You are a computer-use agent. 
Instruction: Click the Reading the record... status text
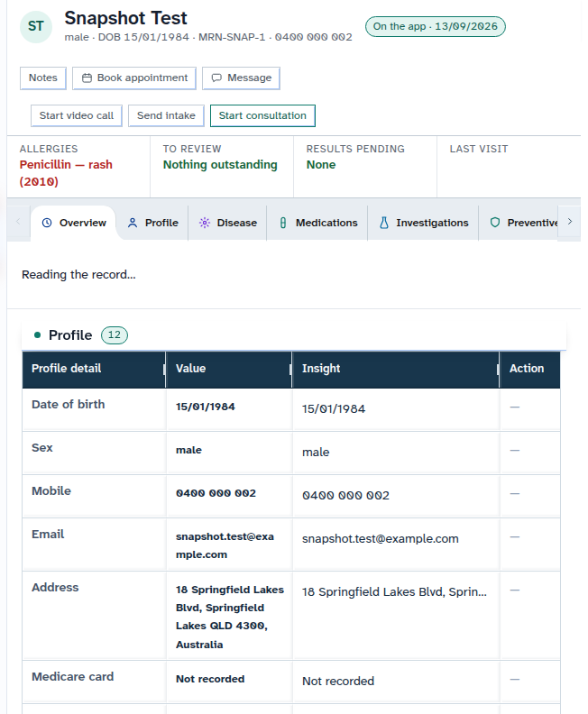78,275
